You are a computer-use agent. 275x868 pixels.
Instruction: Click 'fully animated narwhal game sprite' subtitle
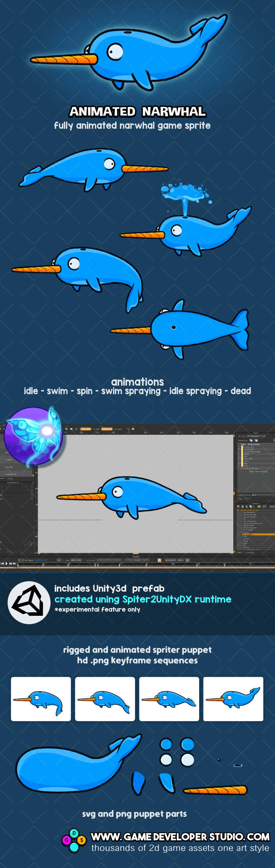click(132, 126)
